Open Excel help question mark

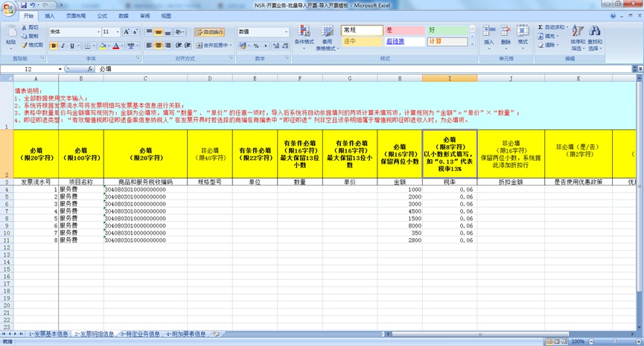613,16
